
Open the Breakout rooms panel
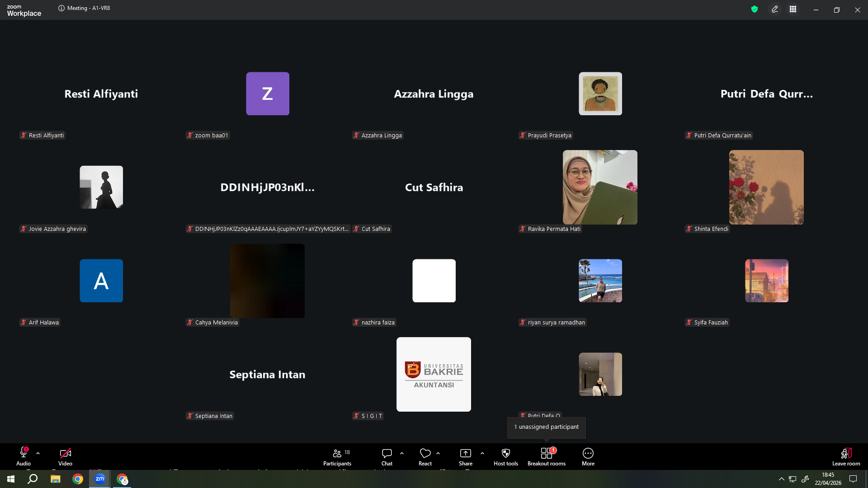[x=547, y=456]
